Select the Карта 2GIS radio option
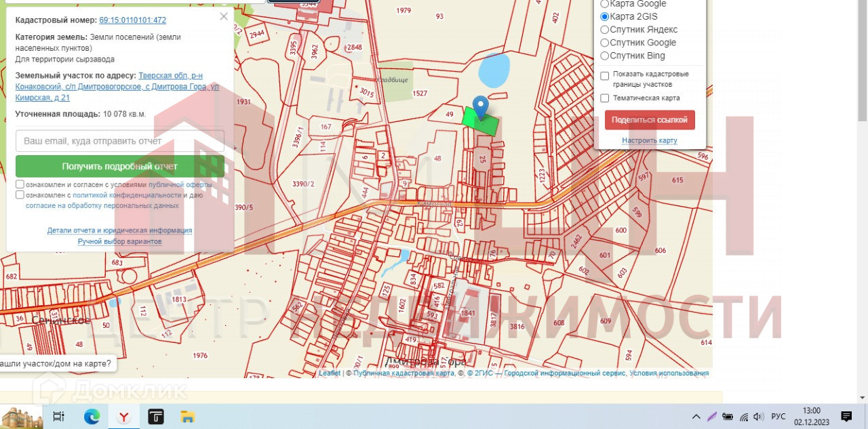Viewport: 868px width, 429px height. pyautogui.click(x=605, y=16)
